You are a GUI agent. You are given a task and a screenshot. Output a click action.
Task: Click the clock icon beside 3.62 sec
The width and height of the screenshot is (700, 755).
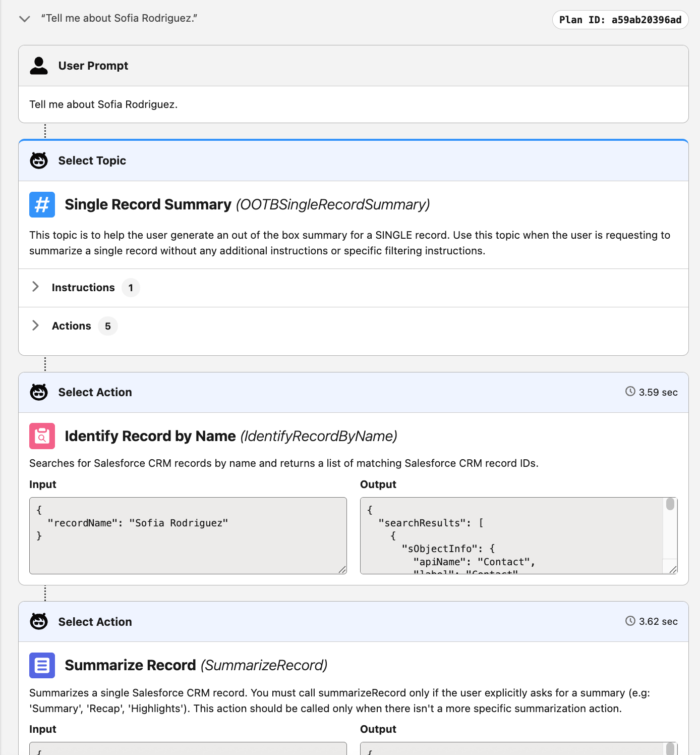point(630,621)
